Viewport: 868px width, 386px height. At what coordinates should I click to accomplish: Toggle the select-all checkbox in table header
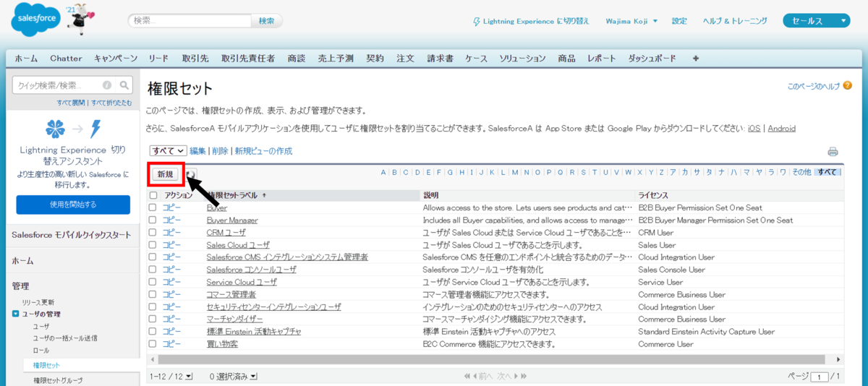point(153,195)
